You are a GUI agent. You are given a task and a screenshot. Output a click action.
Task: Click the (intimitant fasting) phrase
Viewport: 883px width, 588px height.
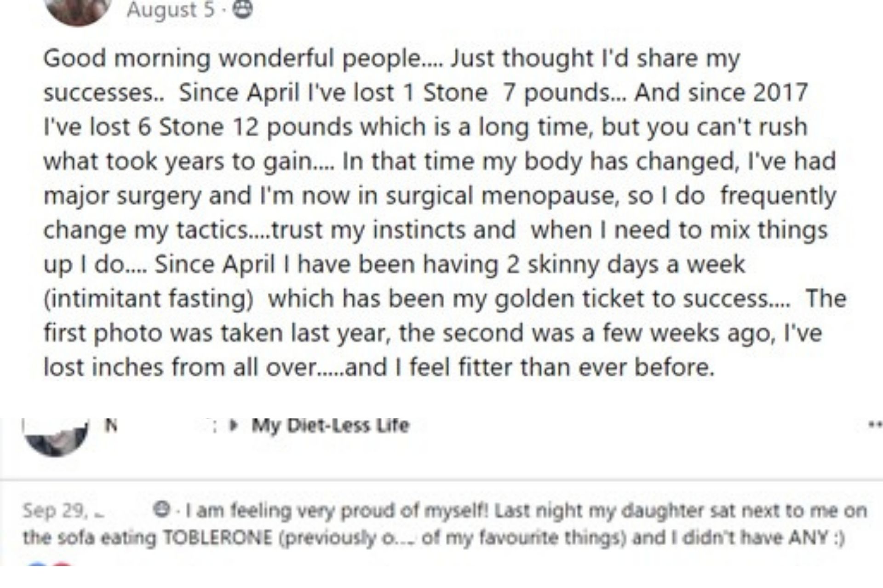coord(149,299)
